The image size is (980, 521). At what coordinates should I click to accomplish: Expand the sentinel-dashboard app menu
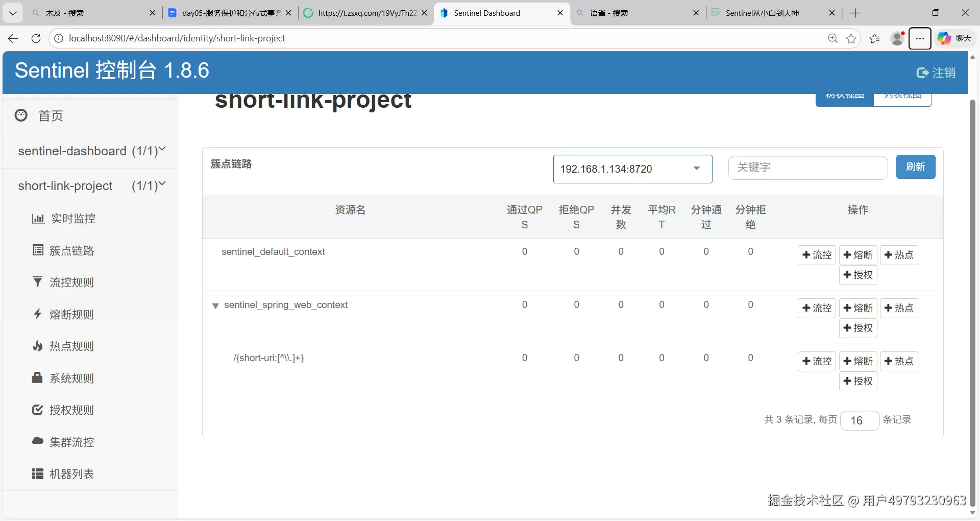pyautogui.click(x=92, y=151)
